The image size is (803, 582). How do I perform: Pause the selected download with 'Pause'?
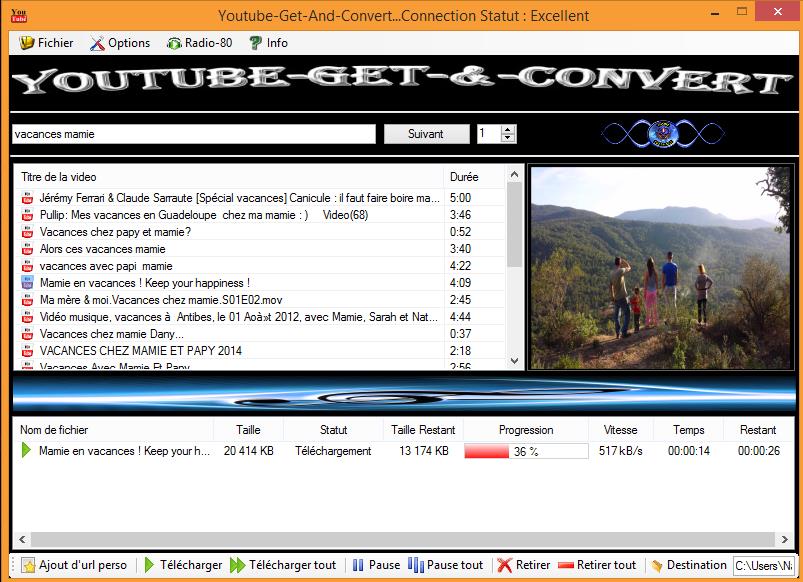(x=376, y=565)
